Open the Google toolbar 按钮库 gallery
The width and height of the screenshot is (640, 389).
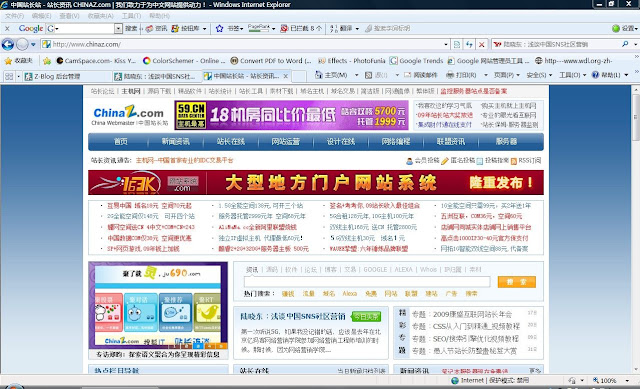[185, 28]
